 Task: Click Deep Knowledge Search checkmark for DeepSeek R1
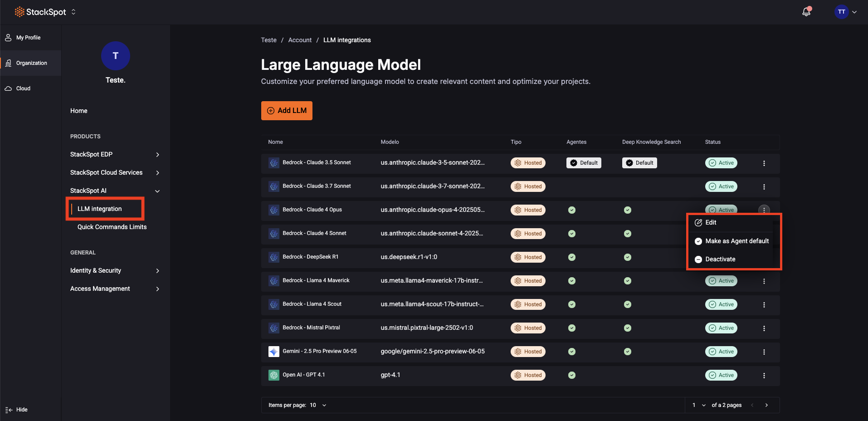tap(628, 257)
